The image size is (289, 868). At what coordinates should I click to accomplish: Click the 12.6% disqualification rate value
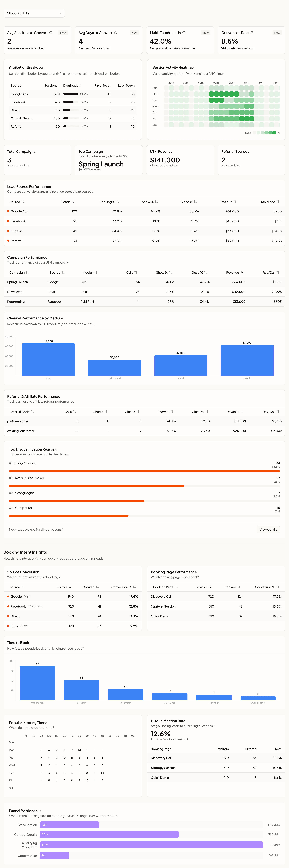click(x=160, y=734)
